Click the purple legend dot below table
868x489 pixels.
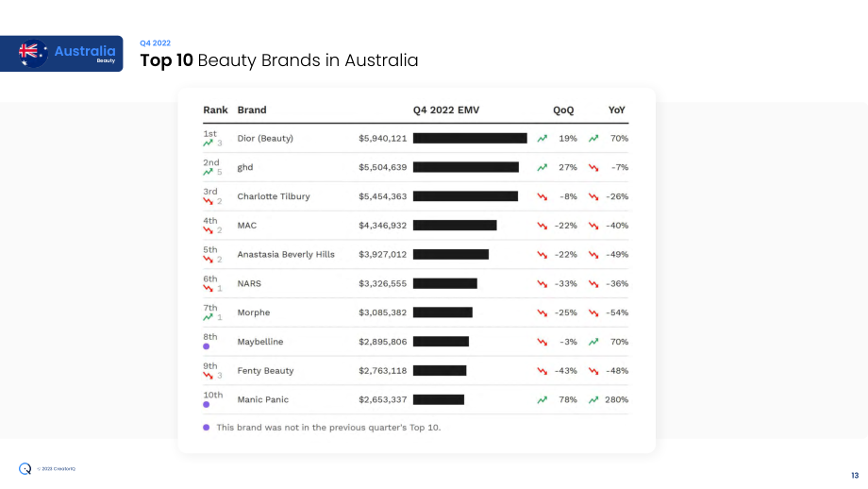[x=206, y=428]
